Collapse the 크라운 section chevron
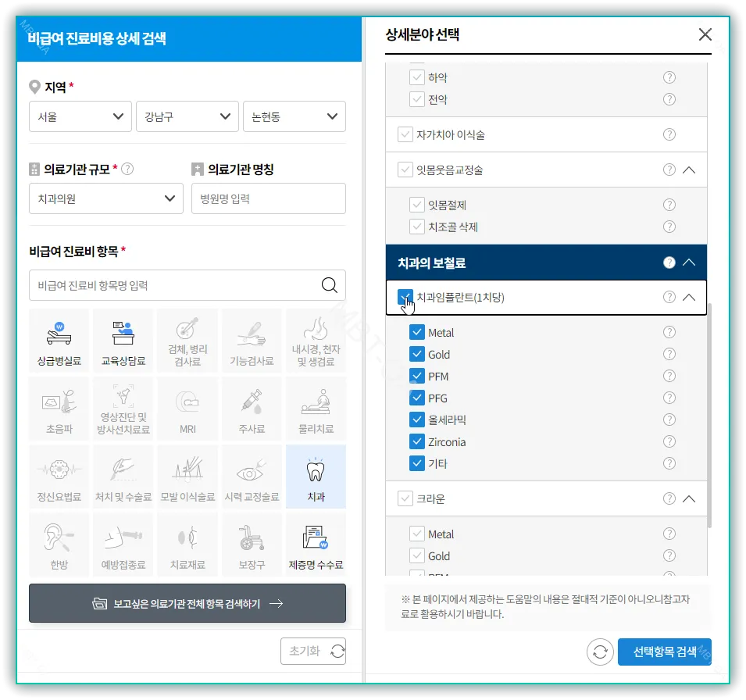Viewport: 746px width, 700px height. point(688,498)
